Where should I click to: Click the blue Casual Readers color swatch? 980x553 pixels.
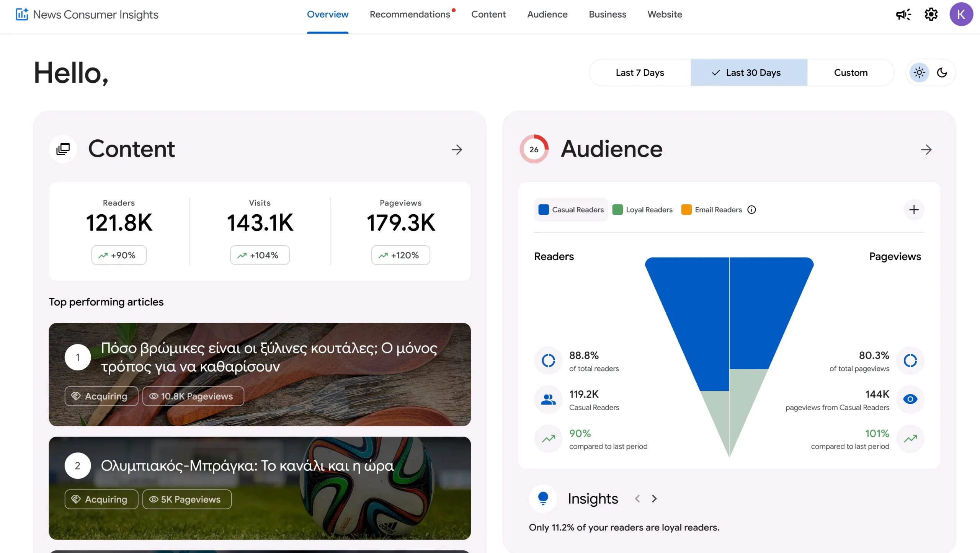[543, 210]
